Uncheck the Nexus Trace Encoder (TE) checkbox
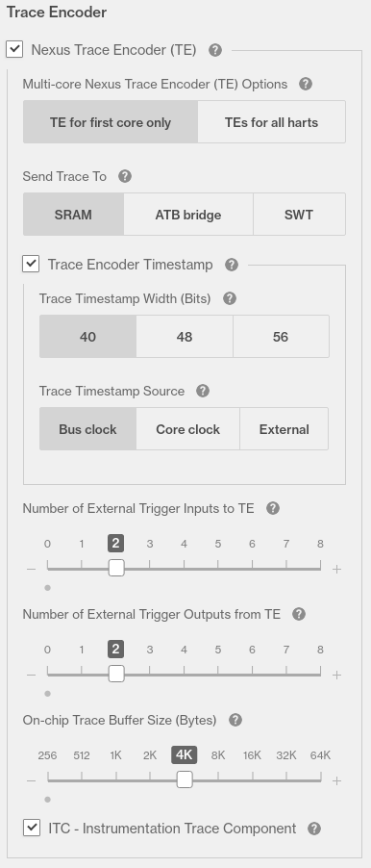Viewport: 371px width, 868px height. pos(14,49)
